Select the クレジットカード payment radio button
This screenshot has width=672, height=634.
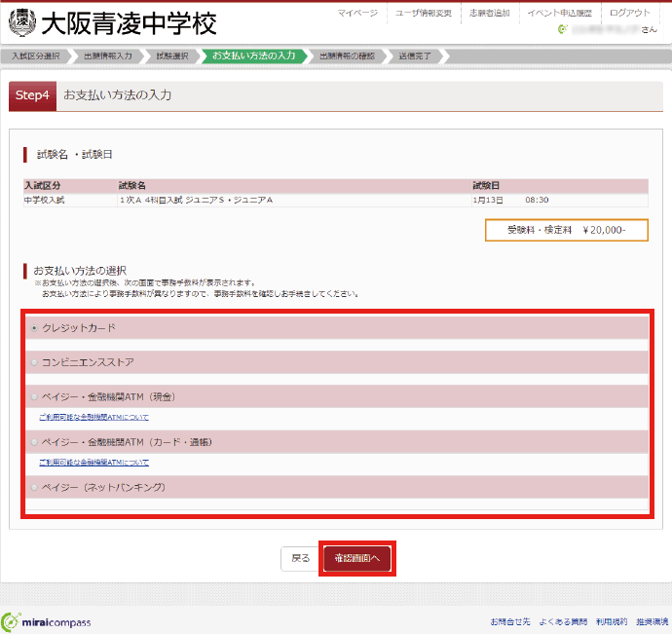[x=34, y=328]
